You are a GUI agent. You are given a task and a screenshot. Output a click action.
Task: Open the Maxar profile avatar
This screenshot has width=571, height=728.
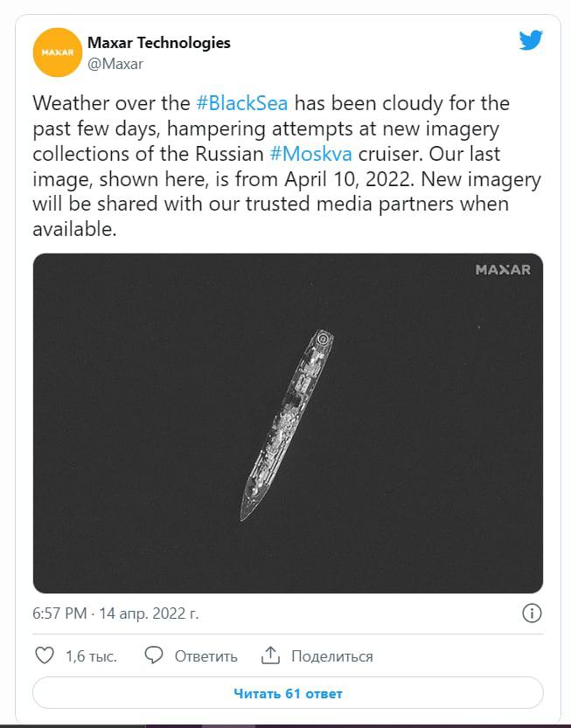(57, 52)
